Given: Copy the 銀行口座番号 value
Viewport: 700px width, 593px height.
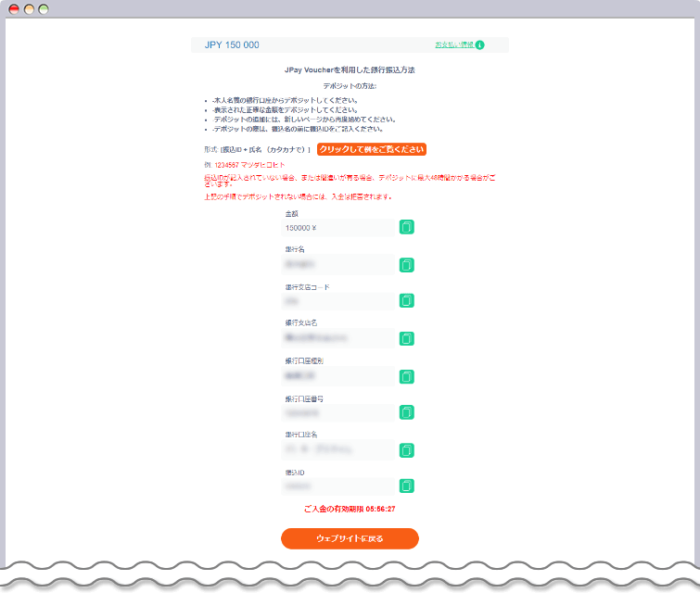Looking at the screenshot, I should [406, 412].
